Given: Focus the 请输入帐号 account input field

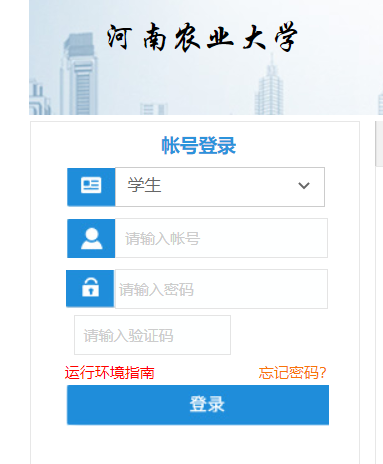Looking at the screenshot, I should pyautogui.click(x=221, y=238).
